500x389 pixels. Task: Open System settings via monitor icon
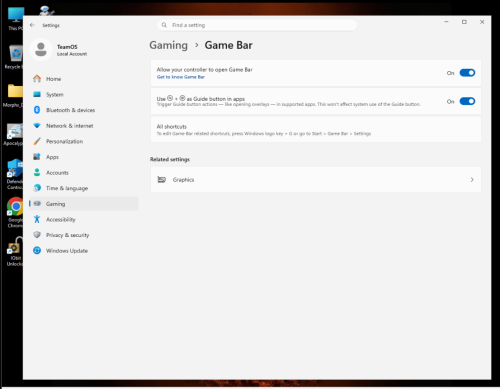click(37, 94)
